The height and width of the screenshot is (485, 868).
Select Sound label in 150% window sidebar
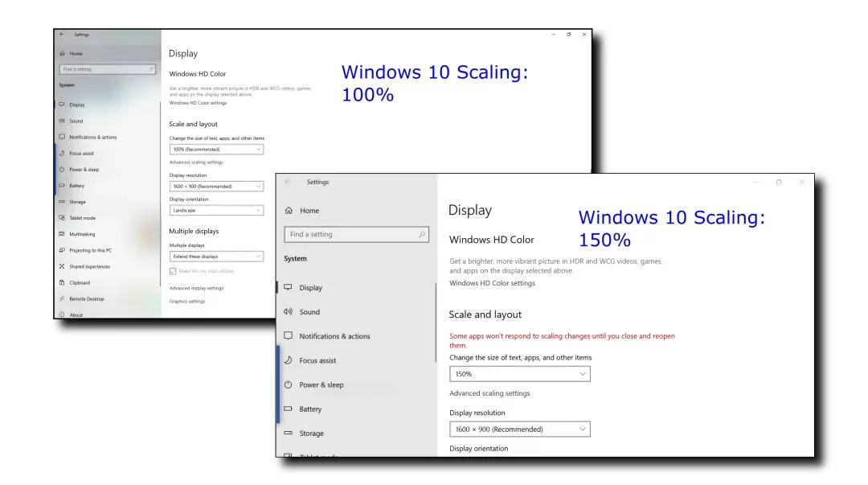point(309,312)
